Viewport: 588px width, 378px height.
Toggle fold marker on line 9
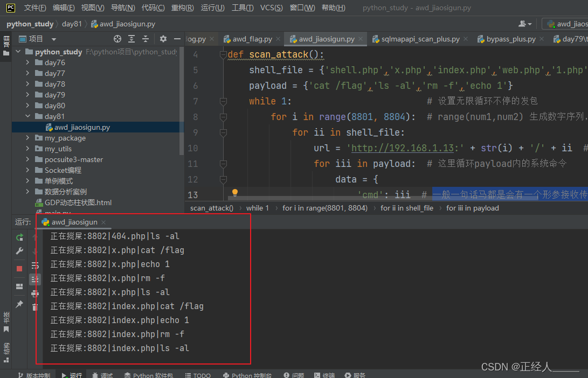click(223, 132)
